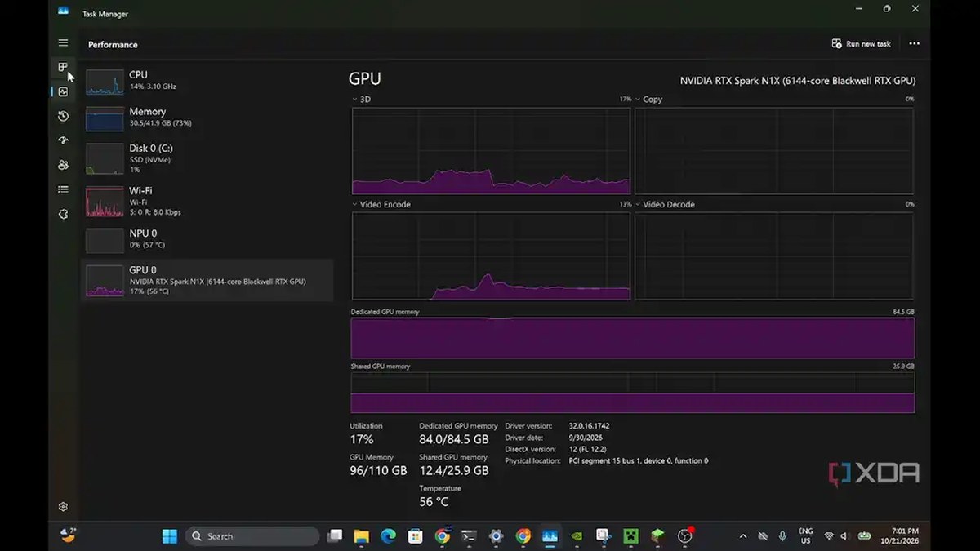This screenshot has height=551, width=980.
Task: Open the hamburger navigation menu
Action: tap(63, 42)
